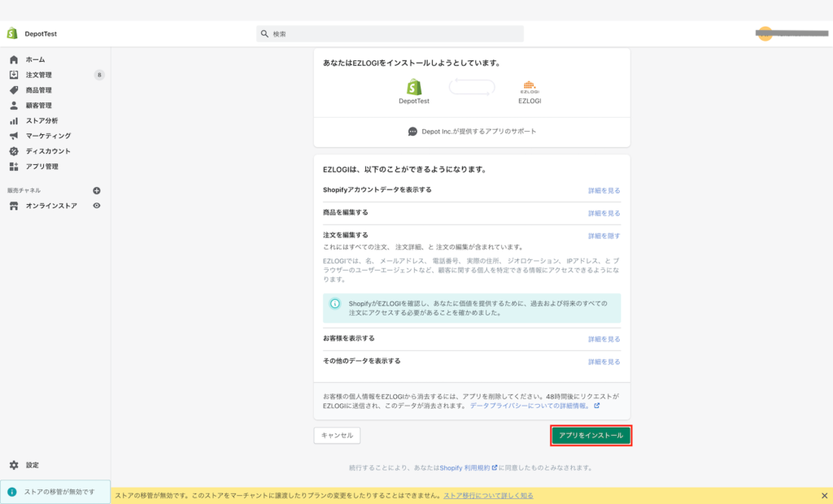Collapse 注文を編集する details

click(604, 236)
